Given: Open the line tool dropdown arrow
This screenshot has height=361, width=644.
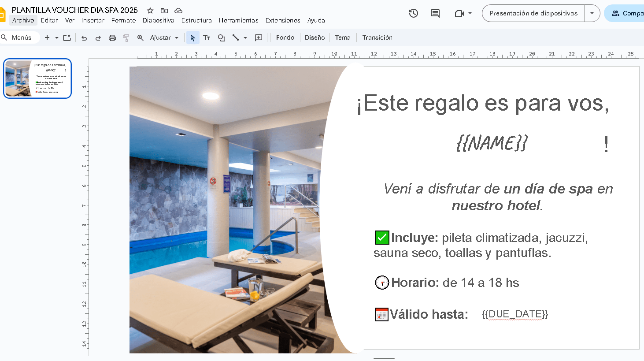Looking at the screenshot, I should point(245,38).
